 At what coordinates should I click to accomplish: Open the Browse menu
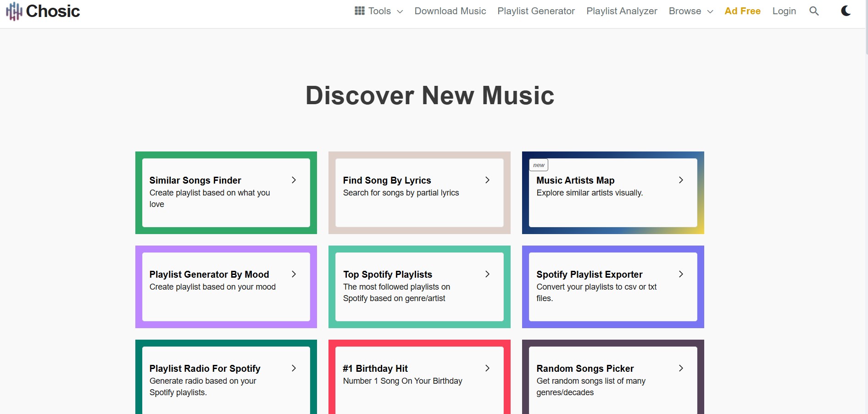tap(684, 11)
